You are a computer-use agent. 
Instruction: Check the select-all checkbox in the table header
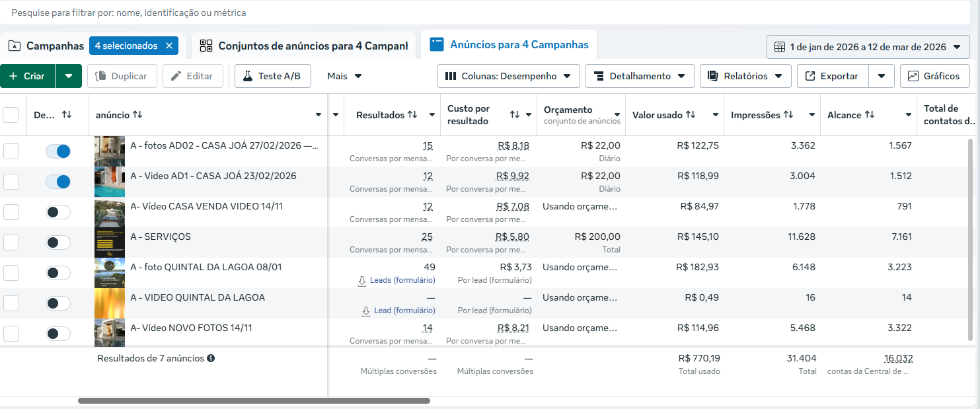tap(11, 114)
